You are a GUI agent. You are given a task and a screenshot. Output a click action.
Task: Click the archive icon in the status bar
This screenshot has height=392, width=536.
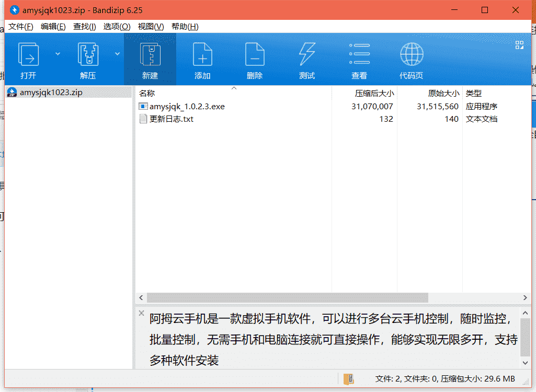[348, 379]
